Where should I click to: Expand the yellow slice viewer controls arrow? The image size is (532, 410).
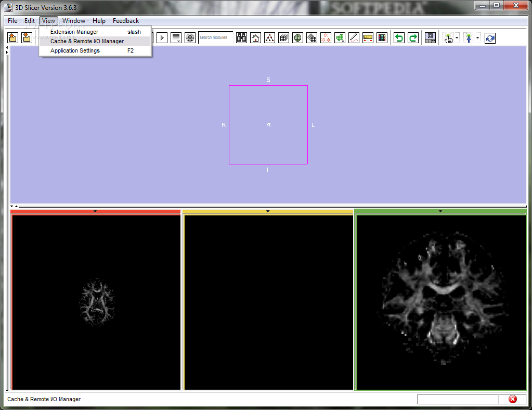tap(268, 211)
